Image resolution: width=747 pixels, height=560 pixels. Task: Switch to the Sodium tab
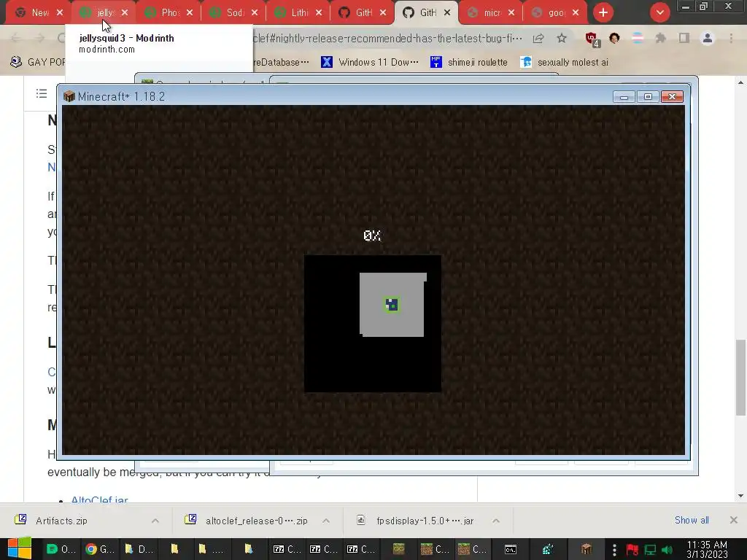point(233,12)
